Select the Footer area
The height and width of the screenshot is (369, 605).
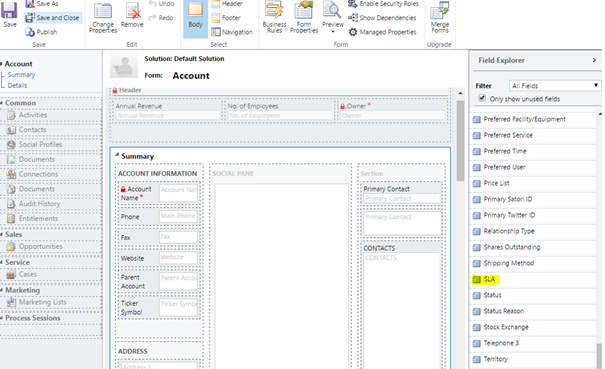pos(226,18)
